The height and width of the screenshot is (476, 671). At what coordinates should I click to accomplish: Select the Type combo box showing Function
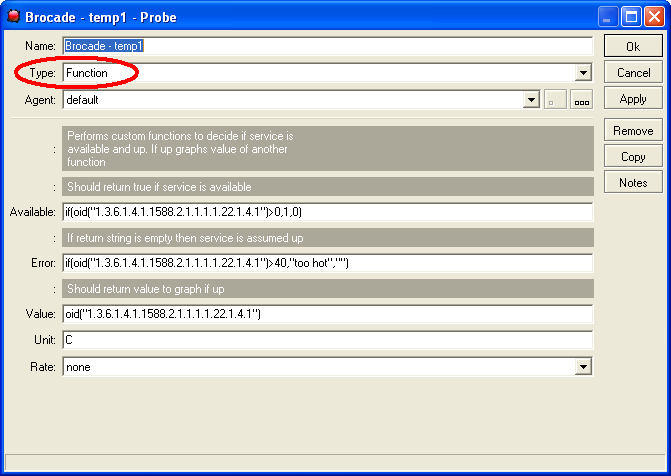pyautogui.click(x=328, y=73)
